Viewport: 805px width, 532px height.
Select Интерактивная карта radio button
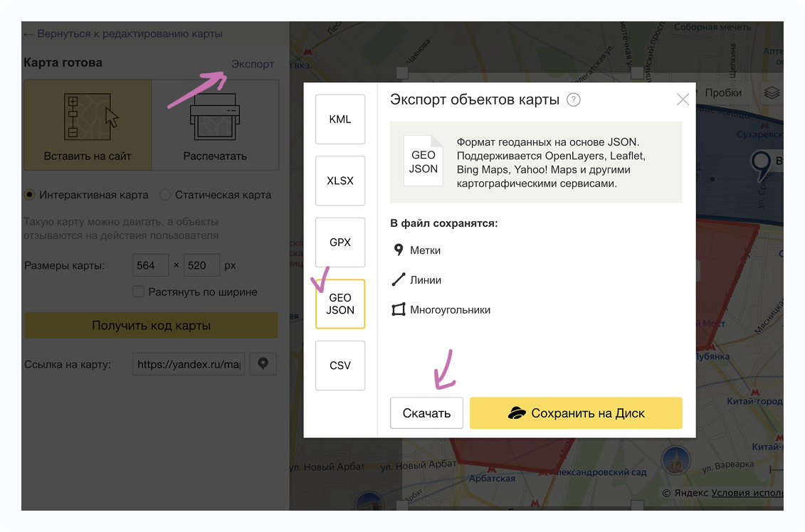click(30, 195)
